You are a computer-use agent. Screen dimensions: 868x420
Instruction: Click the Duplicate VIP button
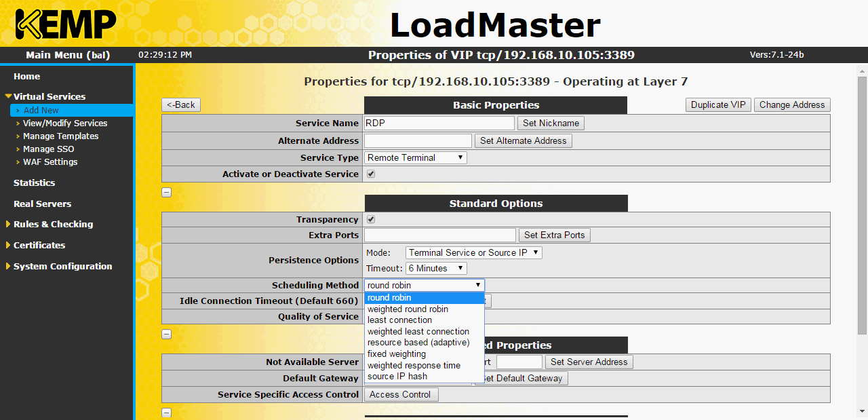click(x=719, y=105)
